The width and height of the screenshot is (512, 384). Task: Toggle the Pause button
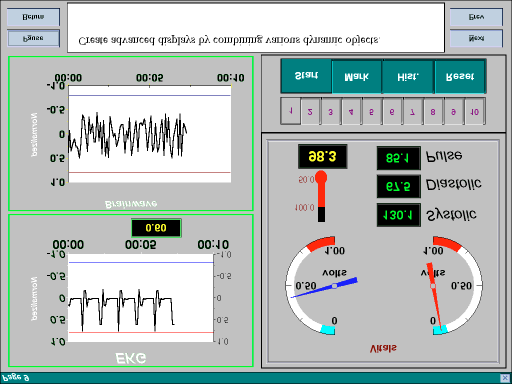33,38
